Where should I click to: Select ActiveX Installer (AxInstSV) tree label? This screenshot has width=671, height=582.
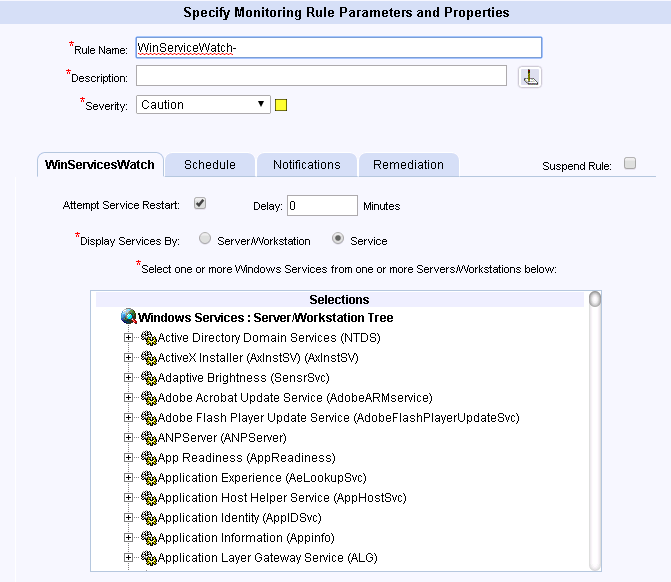point(258,358)
